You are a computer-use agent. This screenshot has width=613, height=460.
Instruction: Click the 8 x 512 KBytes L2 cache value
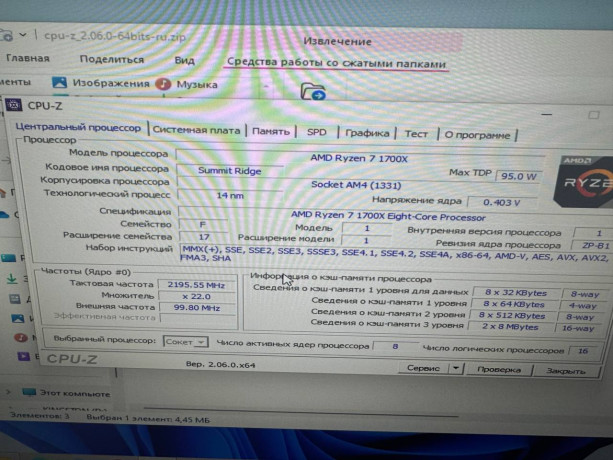click(x=512, y=315)
